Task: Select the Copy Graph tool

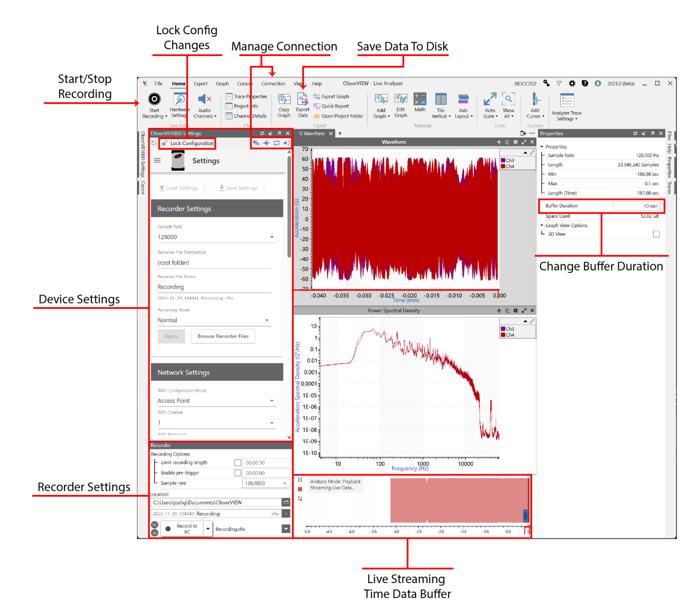Action: 284,105
